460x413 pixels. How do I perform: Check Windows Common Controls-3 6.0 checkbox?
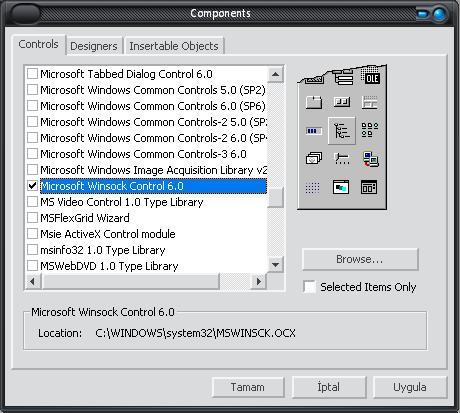[32, 154]
